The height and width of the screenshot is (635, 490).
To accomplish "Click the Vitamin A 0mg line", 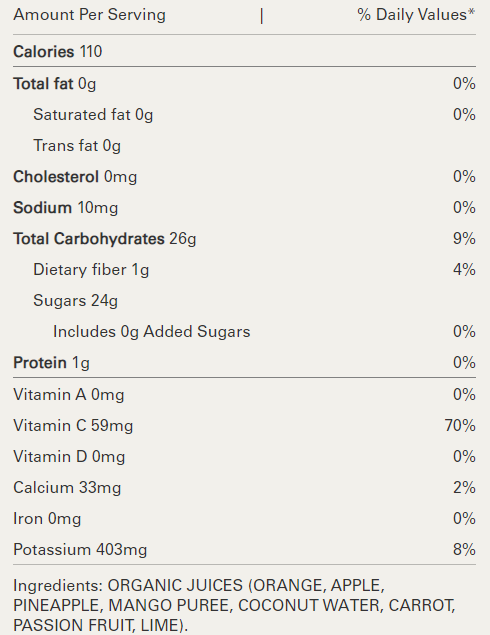I will (x=244, y=394).
